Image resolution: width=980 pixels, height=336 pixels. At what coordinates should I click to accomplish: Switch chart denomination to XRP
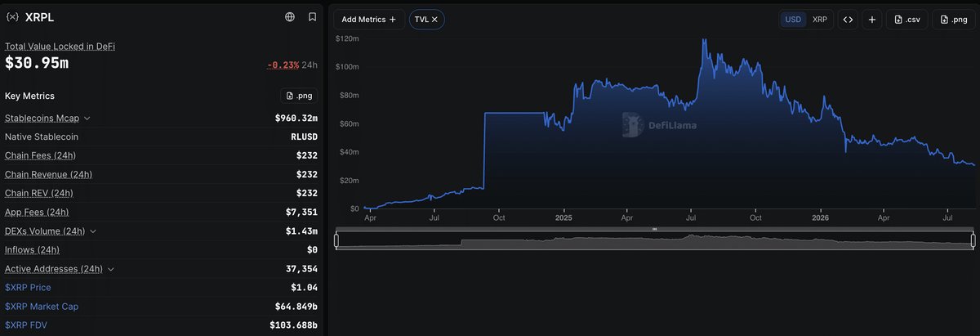(820, 19)
